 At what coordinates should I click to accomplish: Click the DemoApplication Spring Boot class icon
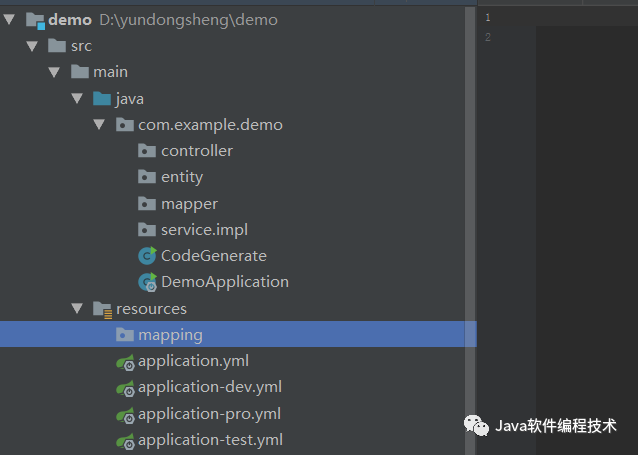coord(147,282)
